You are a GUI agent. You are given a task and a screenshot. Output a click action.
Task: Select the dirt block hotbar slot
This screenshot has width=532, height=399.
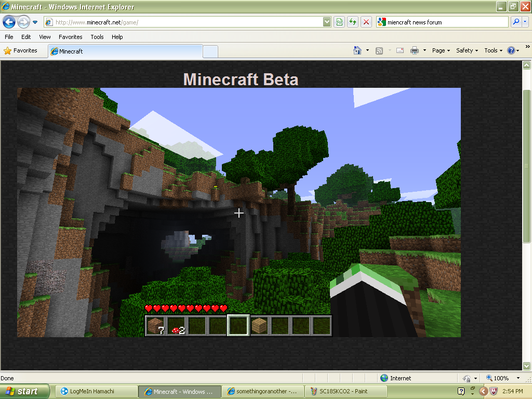(155, 326)
